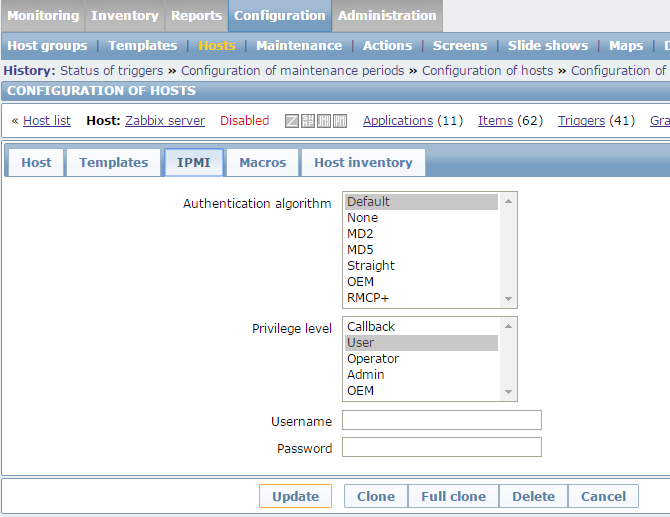Open the Slide shows submenu item
The width and height of the screenshot is (670, 517).
point(548,45)
